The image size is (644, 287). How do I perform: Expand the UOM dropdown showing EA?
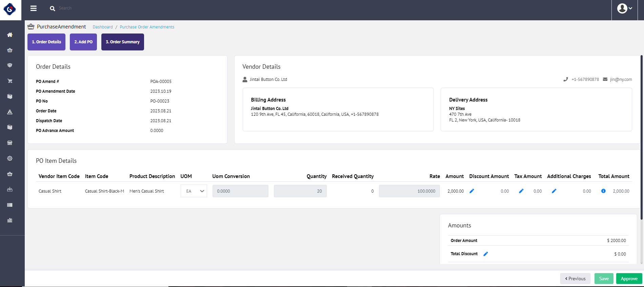194,191
